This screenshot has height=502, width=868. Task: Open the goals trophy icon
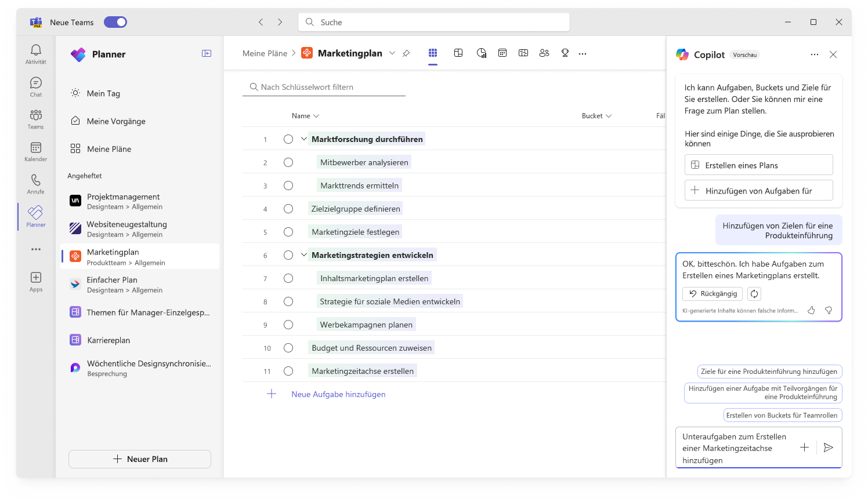tap(565, 53)
